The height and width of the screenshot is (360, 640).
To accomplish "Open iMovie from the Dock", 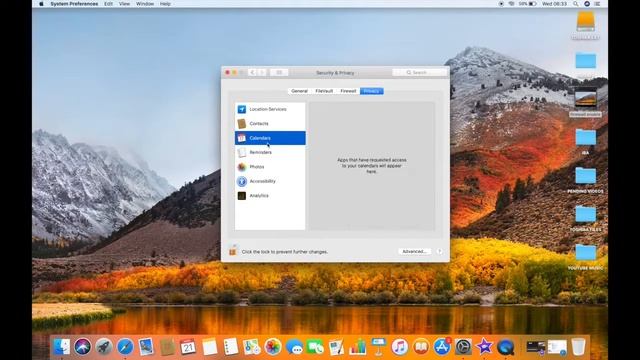I will tap(484, 347).
